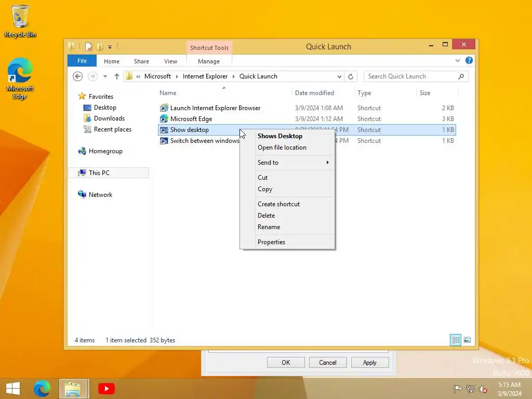Select Open file location menu entry

pos(287,147)
